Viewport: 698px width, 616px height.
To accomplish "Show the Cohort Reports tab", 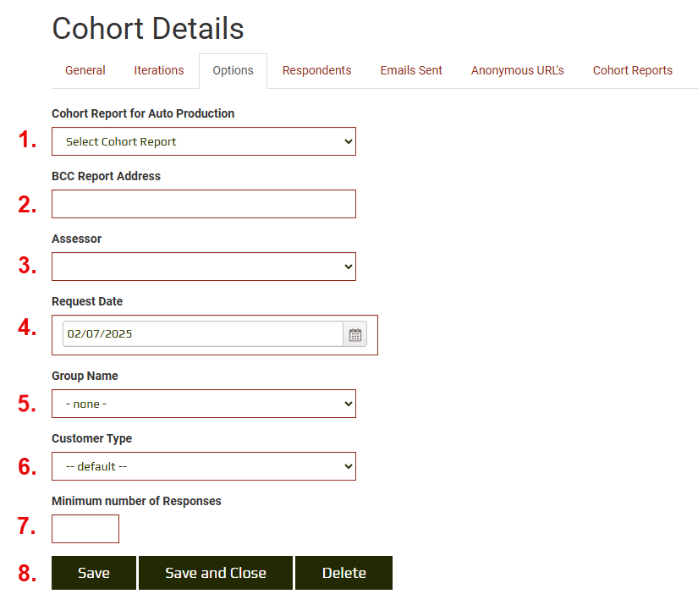I will click(633, 70).
